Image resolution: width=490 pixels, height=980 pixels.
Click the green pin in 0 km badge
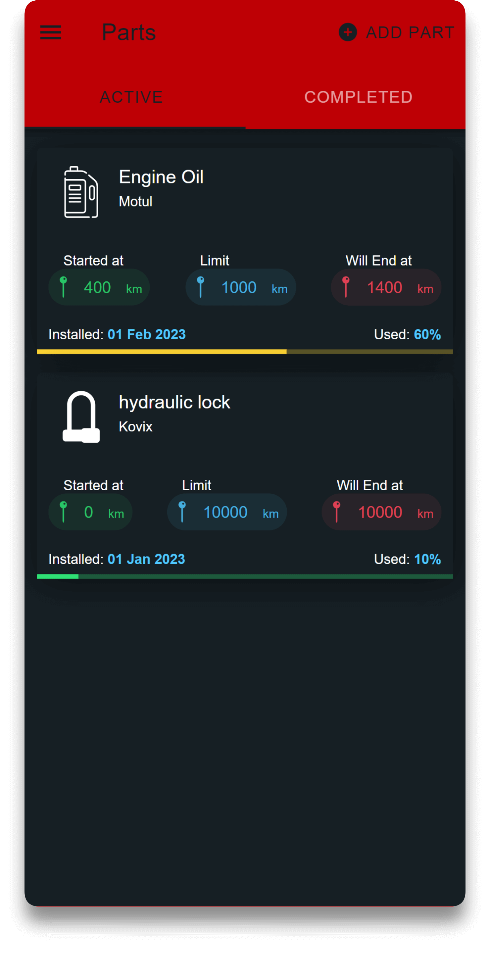(x=64, y=511)
